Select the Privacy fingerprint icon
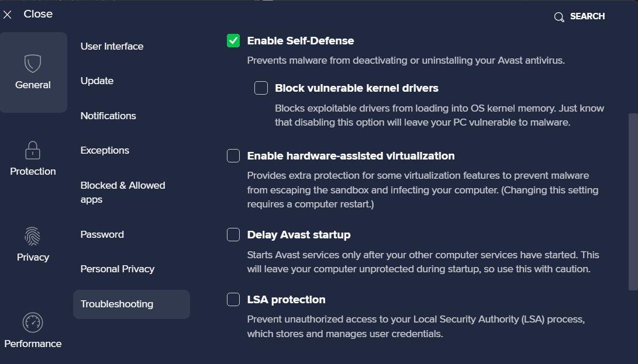638x364 pixels. point(33,236)
